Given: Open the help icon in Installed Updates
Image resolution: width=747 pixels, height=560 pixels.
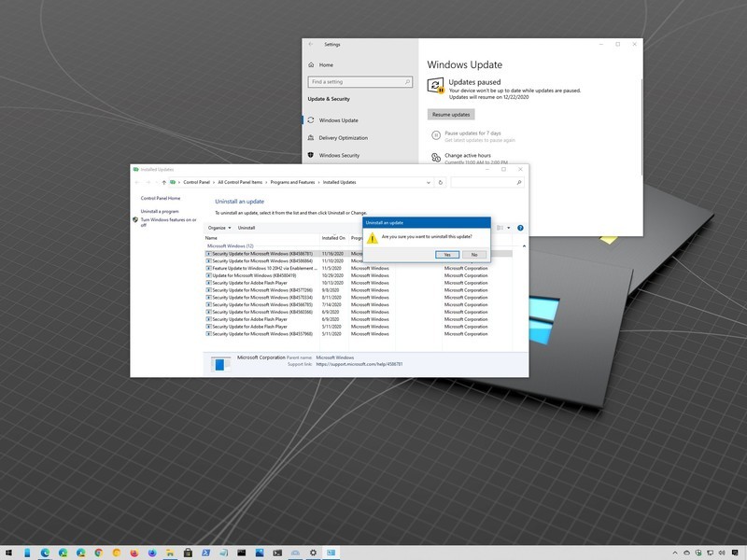Looking at the screenshot, I should [520, 228].
